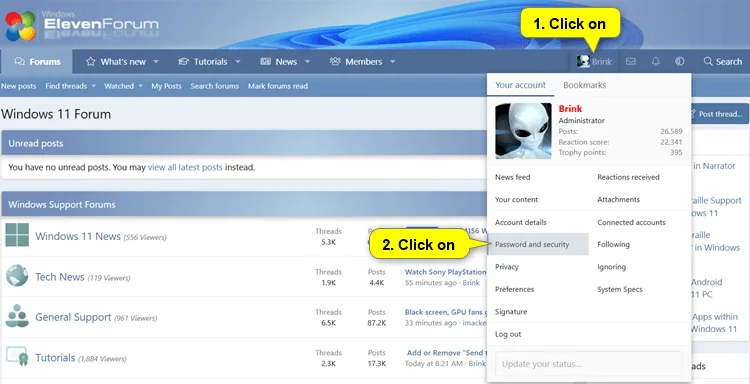The image size is (750, 384).
Task: Click the Update your status field
Action: [588, 364]
